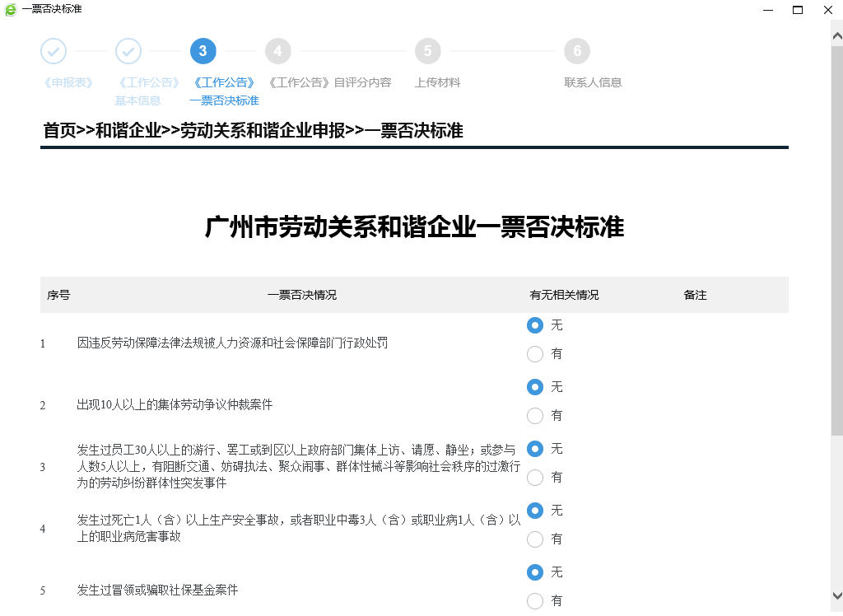
Task: Select 无 for row 5 骗取社保基金
Action: click(535, 572)
